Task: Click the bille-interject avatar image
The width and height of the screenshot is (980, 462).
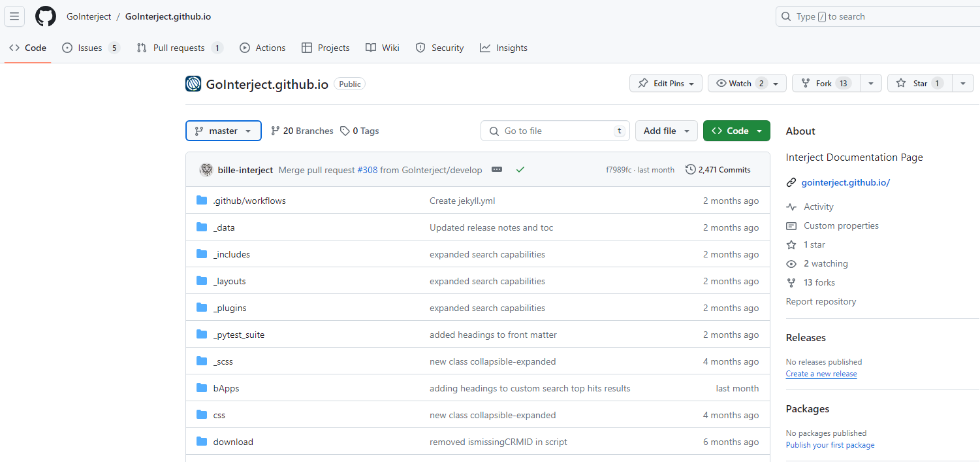Action: pos(206,170)
